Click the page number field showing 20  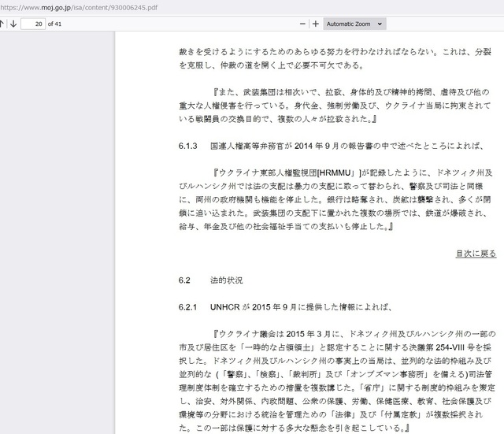pyautogui.click(x=33, y=24)
